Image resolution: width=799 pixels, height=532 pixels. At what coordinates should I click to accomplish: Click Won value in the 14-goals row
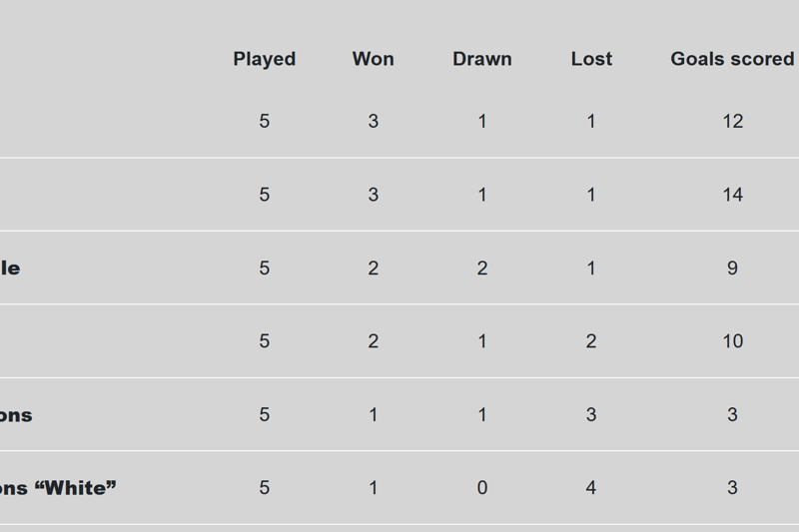[373, 195]
